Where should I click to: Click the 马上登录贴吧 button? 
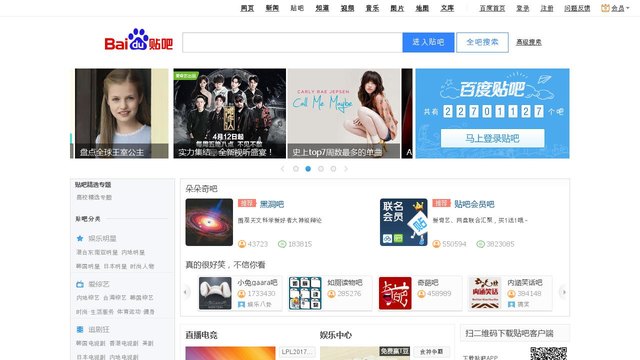493,138
